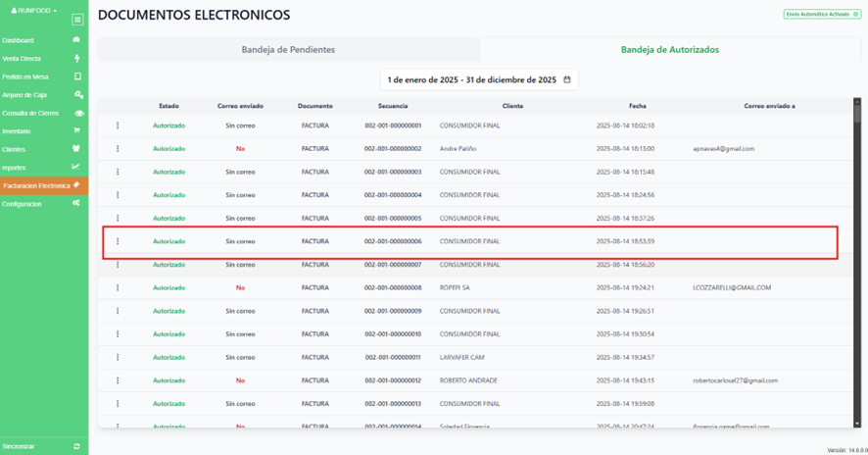
Task: Open Arqueo de Caja menu item
Action: [24, 95]
